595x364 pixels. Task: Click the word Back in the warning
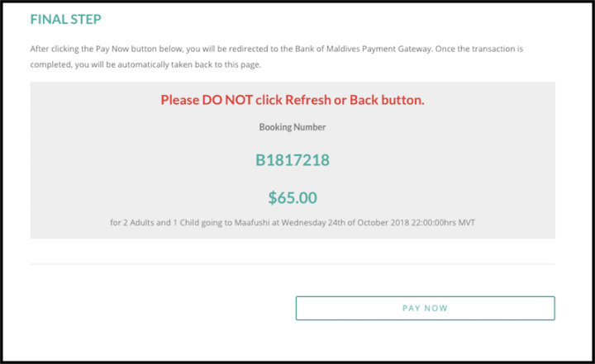(364, 101)
